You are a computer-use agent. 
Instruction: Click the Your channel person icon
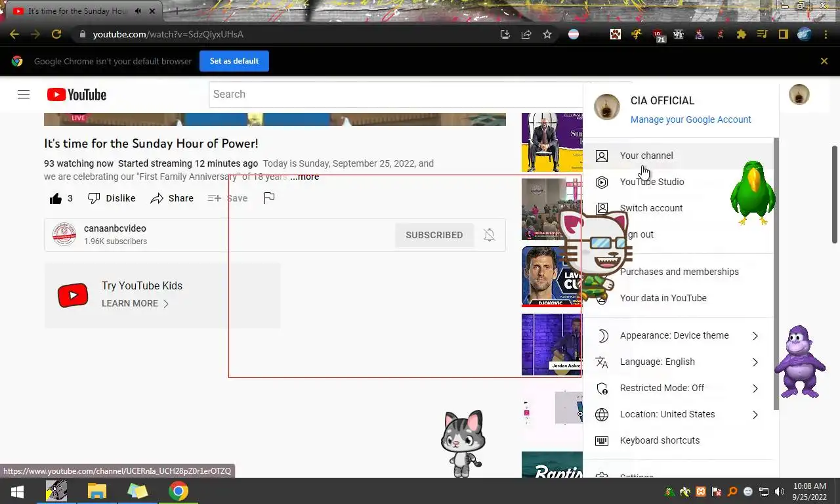point(602,156)
